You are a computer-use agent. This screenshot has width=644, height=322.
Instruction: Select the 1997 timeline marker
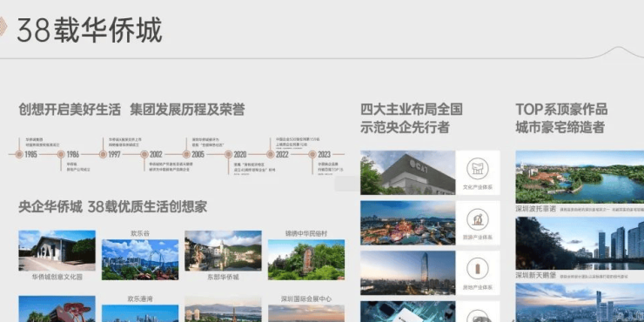103,154
